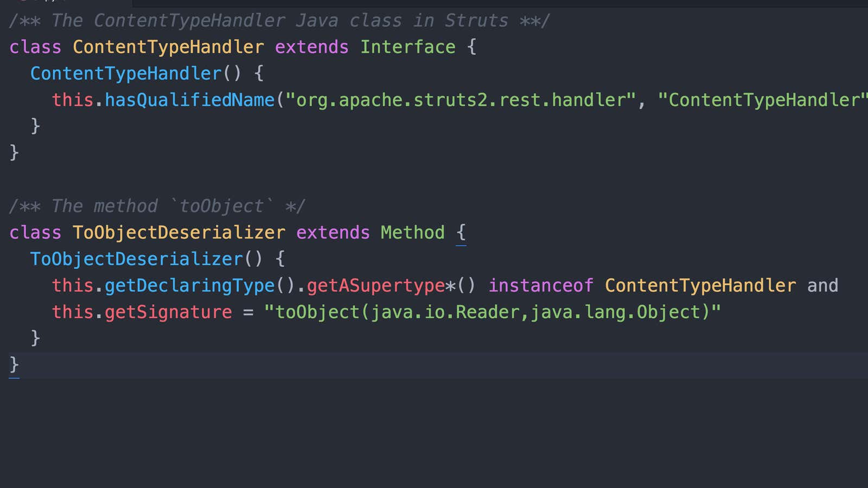Click the string "org.apache.struts2.rest.handler"

coord(461,100)
